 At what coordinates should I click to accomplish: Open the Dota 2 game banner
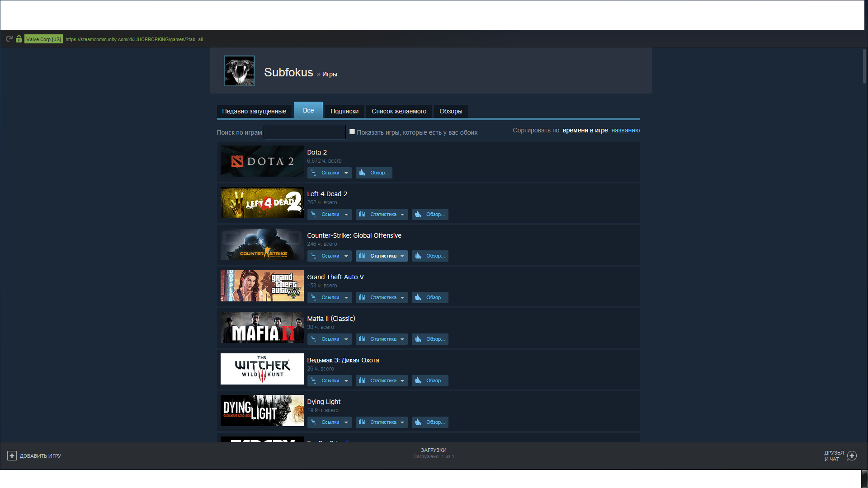pos(262,161)
